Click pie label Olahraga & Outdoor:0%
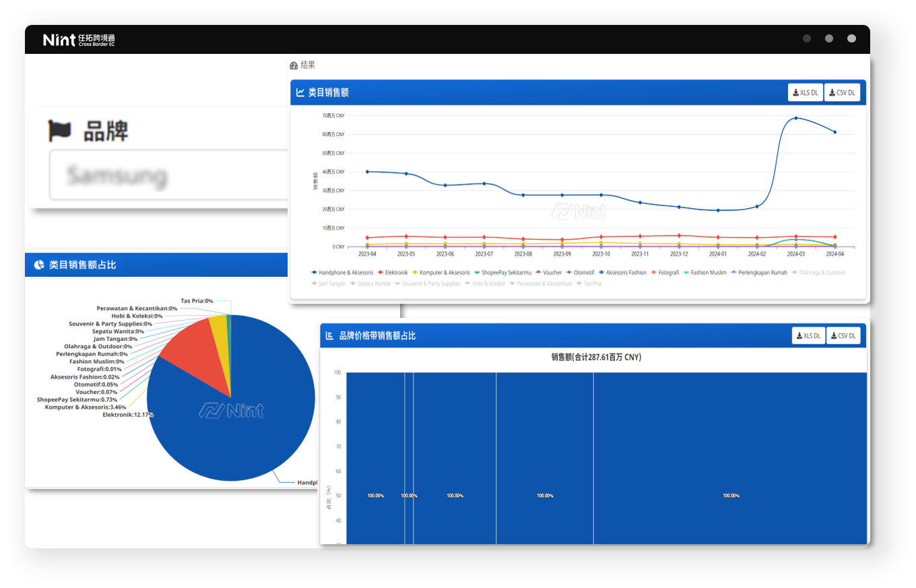Image resolution: width=916 pixels, height=588 pixels. pyautogui.click(x=98, y=346)
